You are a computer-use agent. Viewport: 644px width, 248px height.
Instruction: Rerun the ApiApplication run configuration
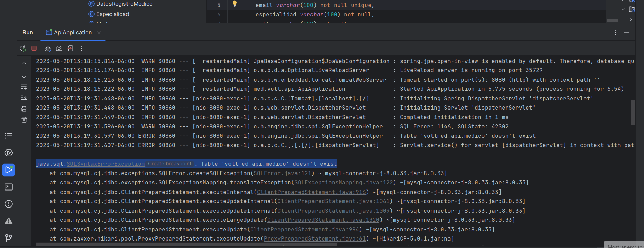(23, 49)
